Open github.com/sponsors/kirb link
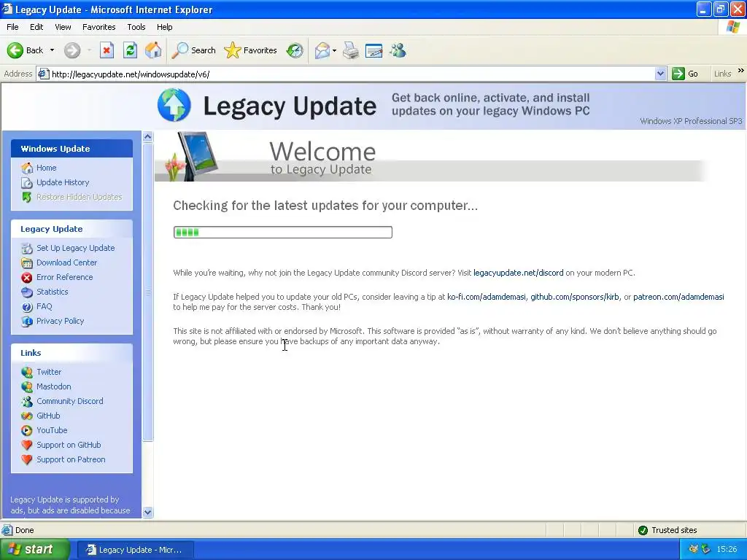Viewport: 747px width, 560px height. (575, 297)
